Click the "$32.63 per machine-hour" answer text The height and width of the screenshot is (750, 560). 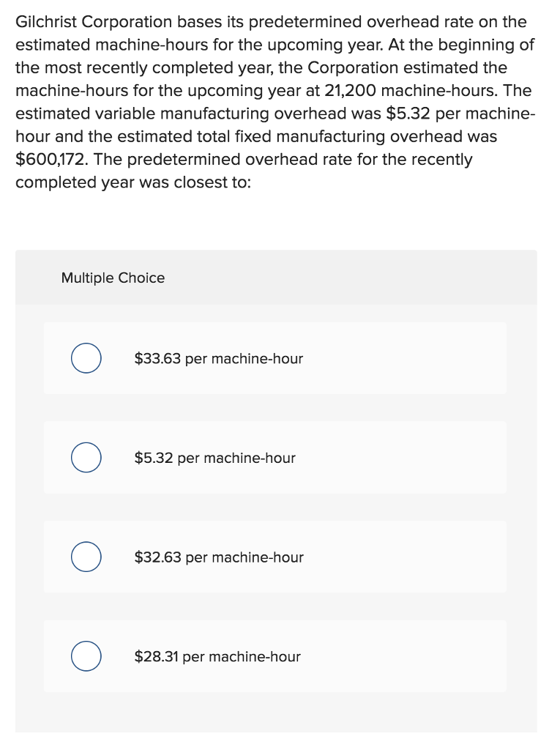tap(218, 557)
